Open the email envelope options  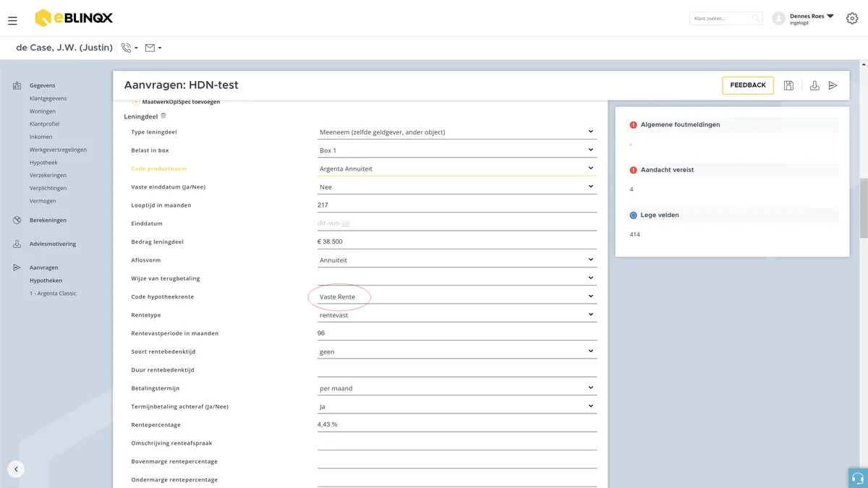[153, 48]
